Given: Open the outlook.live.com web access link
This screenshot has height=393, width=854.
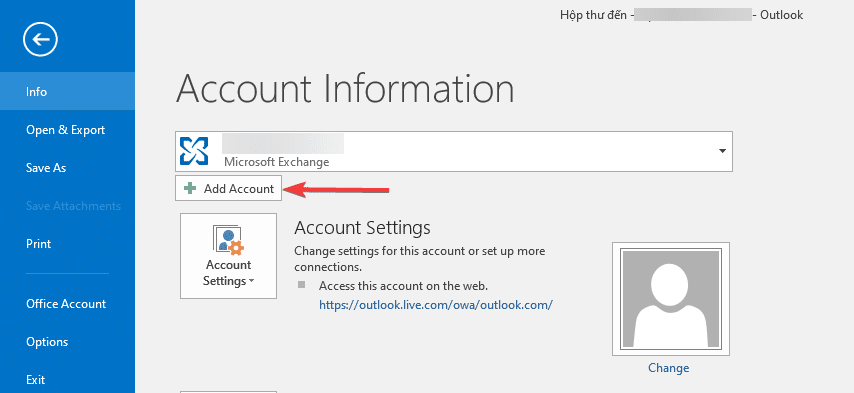Looking at the screenshot, I should click(x=436, y=305).
